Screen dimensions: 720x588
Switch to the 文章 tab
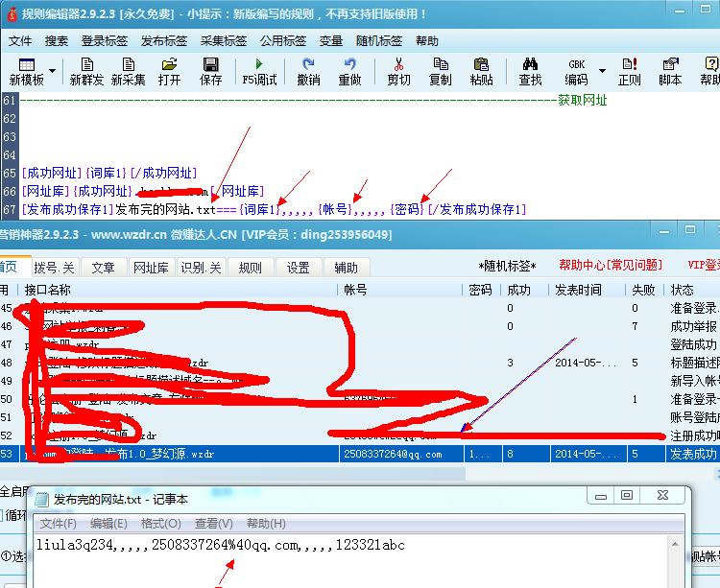[x=103, y=268]
